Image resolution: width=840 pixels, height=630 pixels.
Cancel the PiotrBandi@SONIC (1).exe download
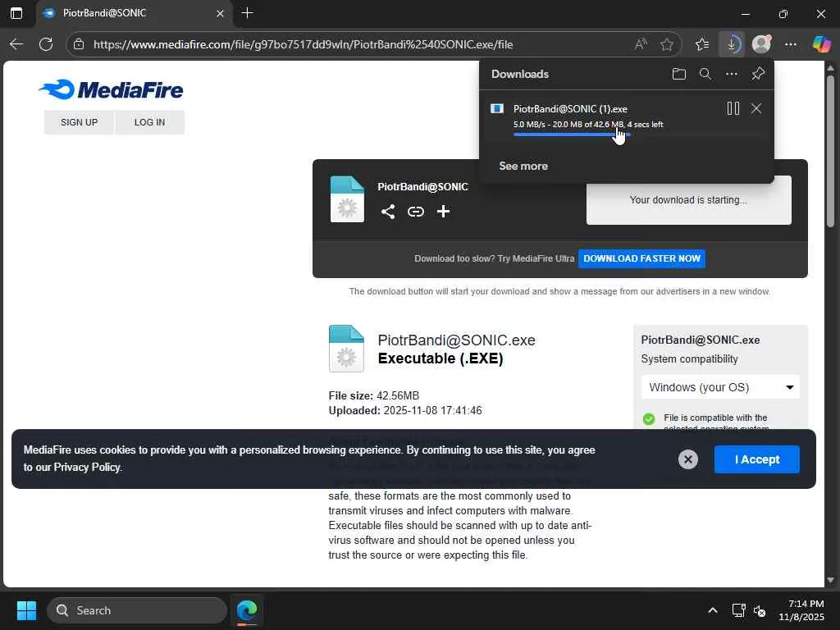(x=756, y=108)
